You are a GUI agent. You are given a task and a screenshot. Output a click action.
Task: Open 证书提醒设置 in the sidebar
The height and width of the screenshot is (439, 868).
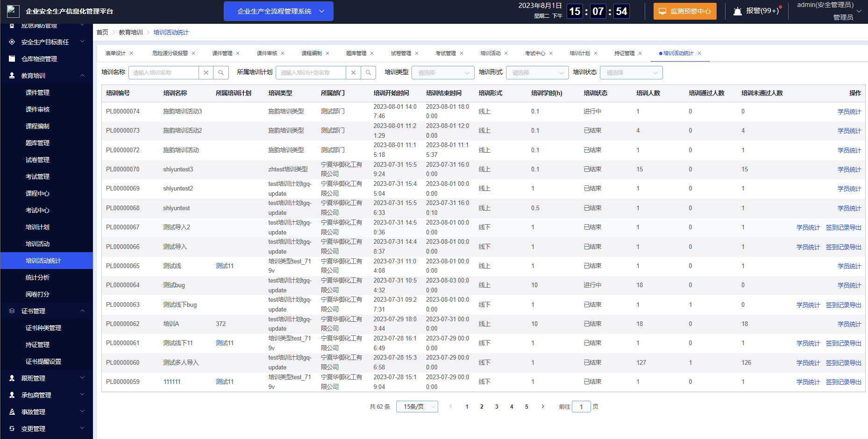43,361
